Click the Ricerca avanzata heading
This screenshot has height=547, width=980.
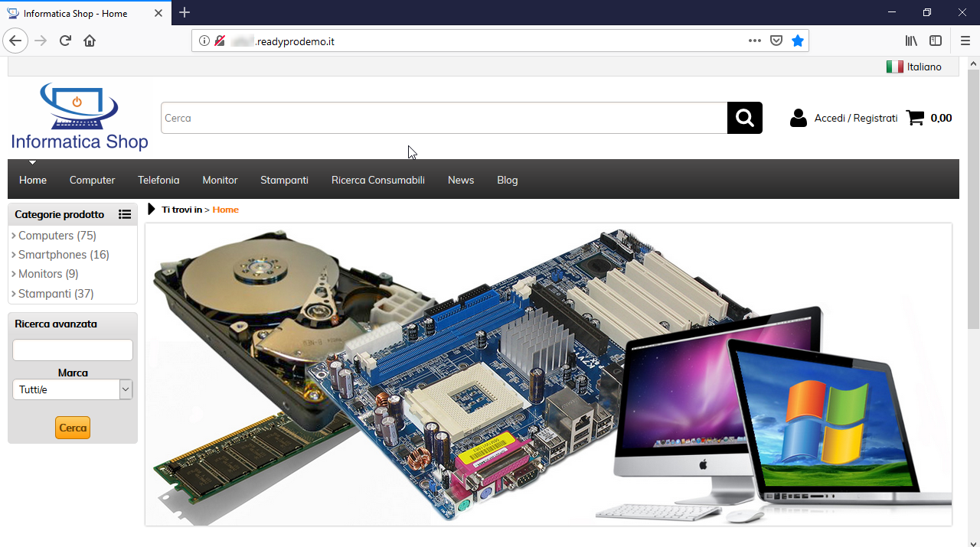tap(56, 324)
